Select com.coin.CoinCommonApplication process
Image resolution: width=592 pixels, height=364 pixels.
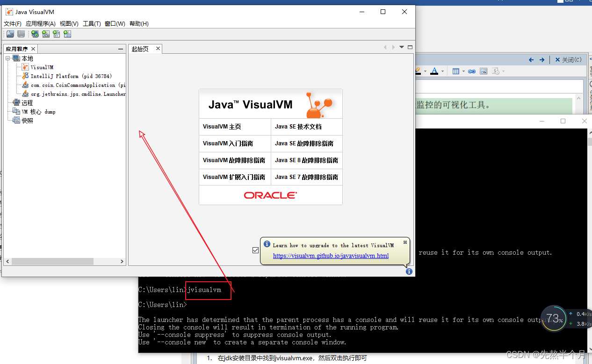pyautogui.click(x=73, y=85)
